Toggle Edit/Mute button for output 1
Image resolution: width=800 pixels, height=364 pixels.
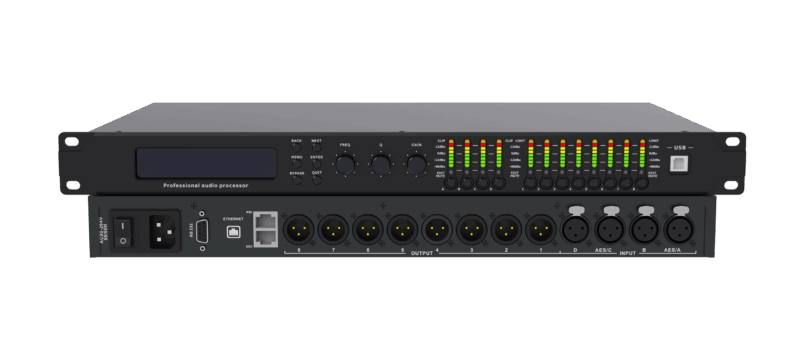click(531, 183)
